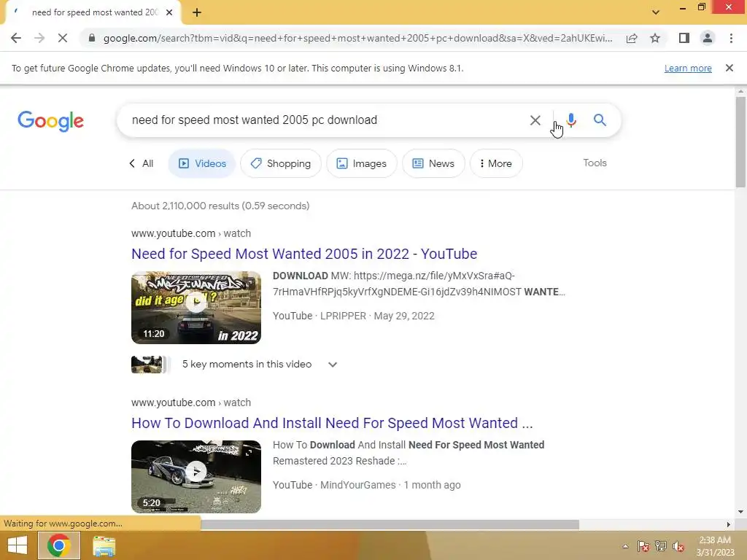Open network status tray icon
This screenshot has width=747, height=560.
click(x=661, y=546)
